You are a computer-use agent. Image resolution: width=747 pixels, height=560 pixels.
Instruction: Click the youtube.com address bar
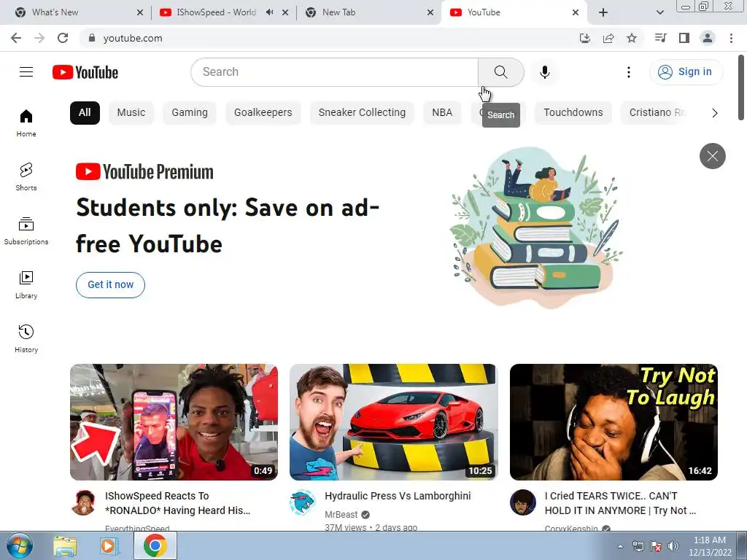tap(329, 38)
